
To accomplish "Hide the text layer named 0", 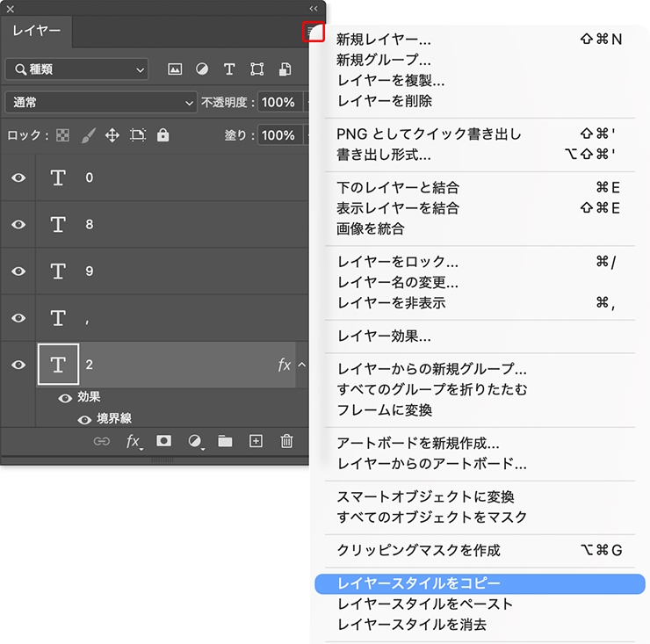I will pos(18,177).
